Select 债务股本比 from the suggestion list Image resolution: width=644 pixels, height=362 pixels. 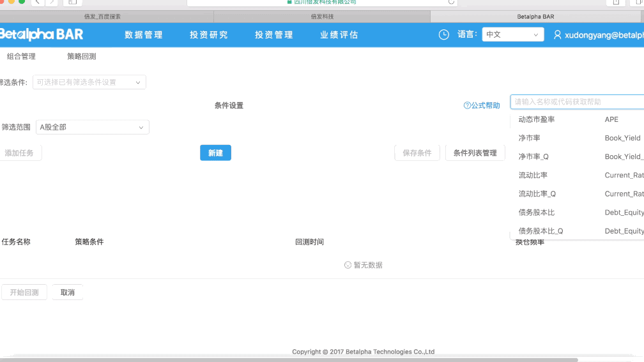[x=537, y=212]
